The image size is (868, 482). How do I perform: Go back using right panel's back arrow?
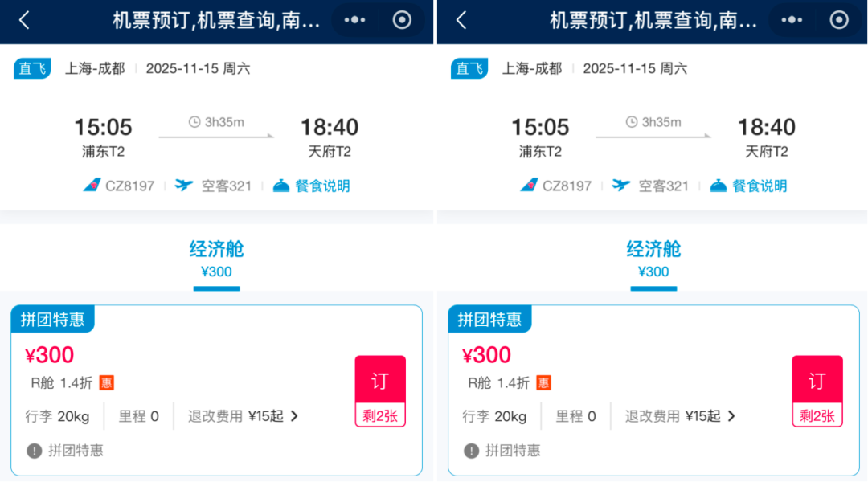click(461, 20)
